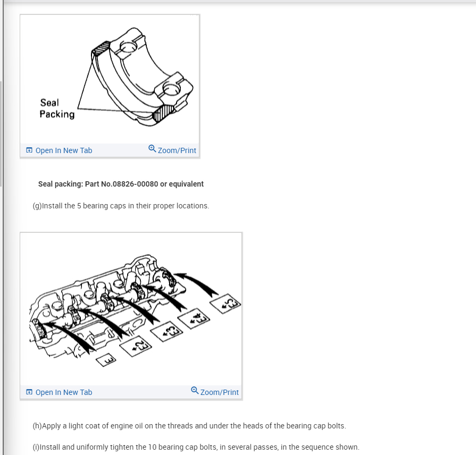Select Zoom/Print text under bearing caps image

pos(220,392)
